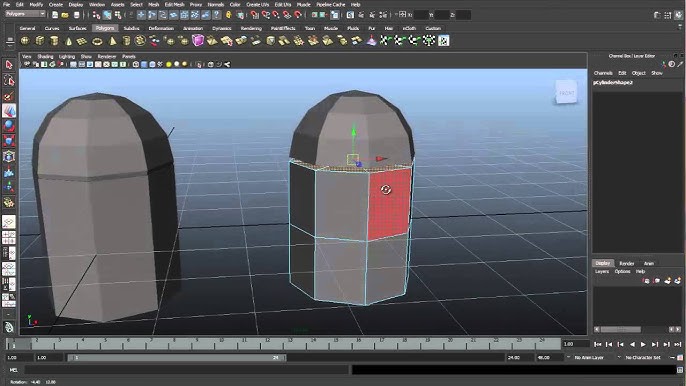Create a polygon torus from the shelf
This screenshot has width=686, height=386.
click(97, 41)
